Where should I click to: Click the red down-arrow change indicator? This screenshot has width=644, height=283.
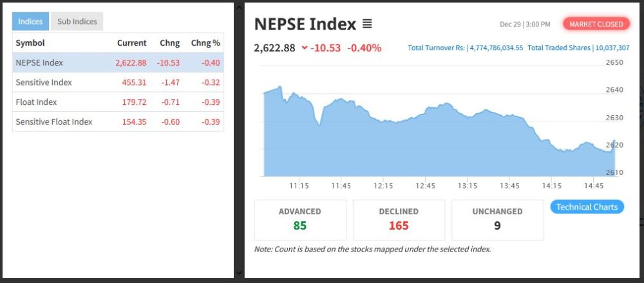pos(304,48)
